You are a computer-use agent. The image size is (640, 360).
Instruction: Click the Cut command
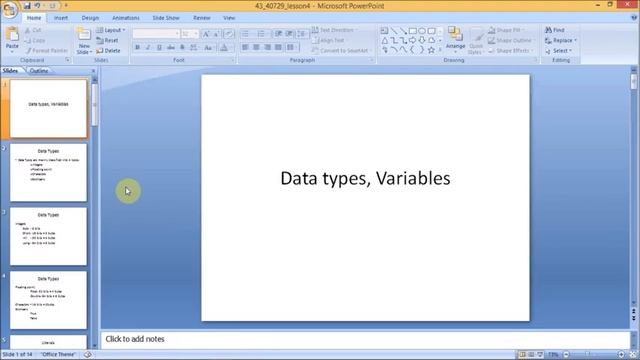33,30
